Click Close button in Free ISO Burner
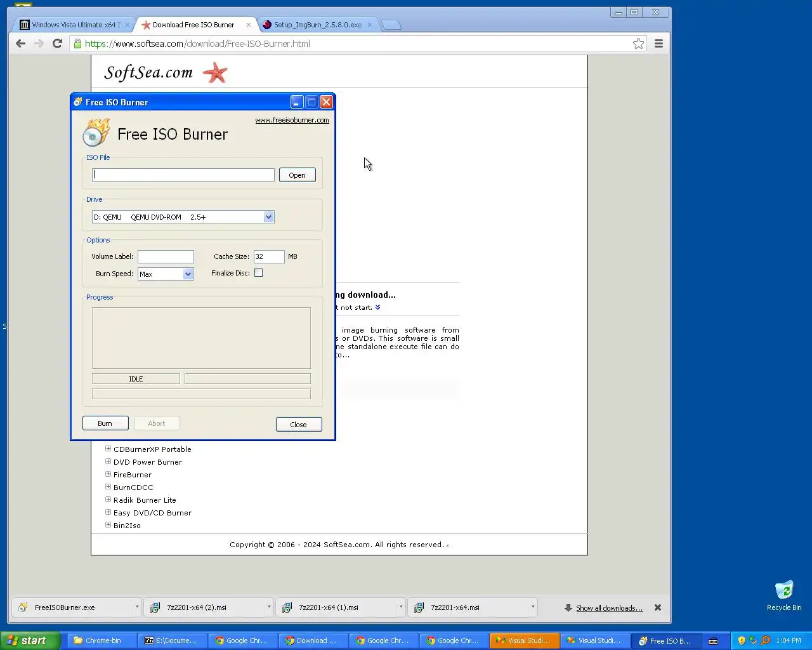This screenshot has width=812, height=650. tap(299, 424)
